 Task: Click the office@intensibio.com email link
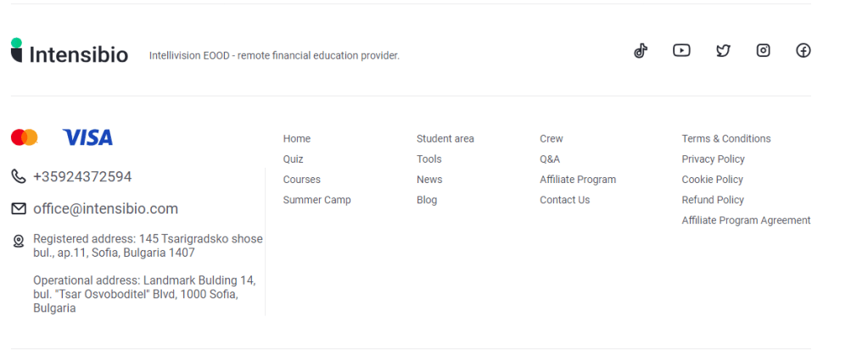pyautogui.click(x=105, y=208)
